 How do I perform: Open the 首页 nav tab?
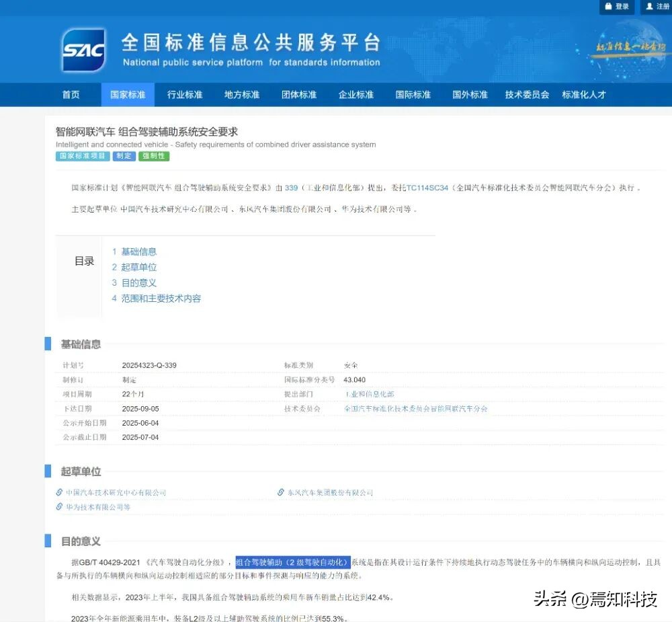click(x=71, y=94)
